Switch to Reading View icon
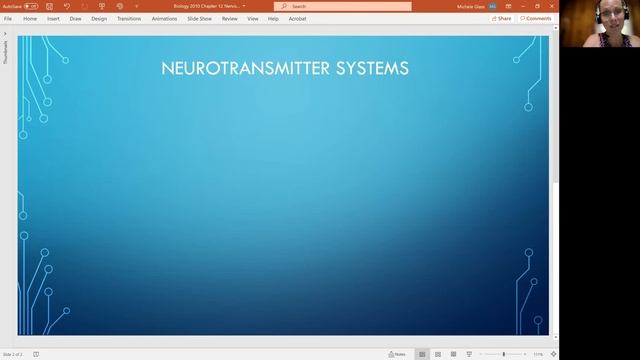 [x=453, y=354]
